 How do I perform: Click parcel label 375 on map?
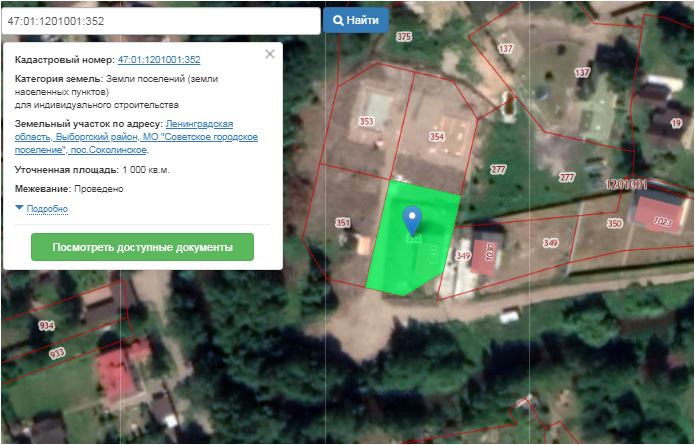404,37
